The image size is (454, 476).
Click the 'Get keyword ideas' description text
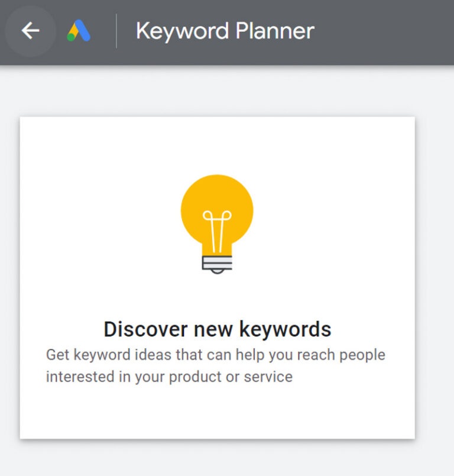coord(215,366)
